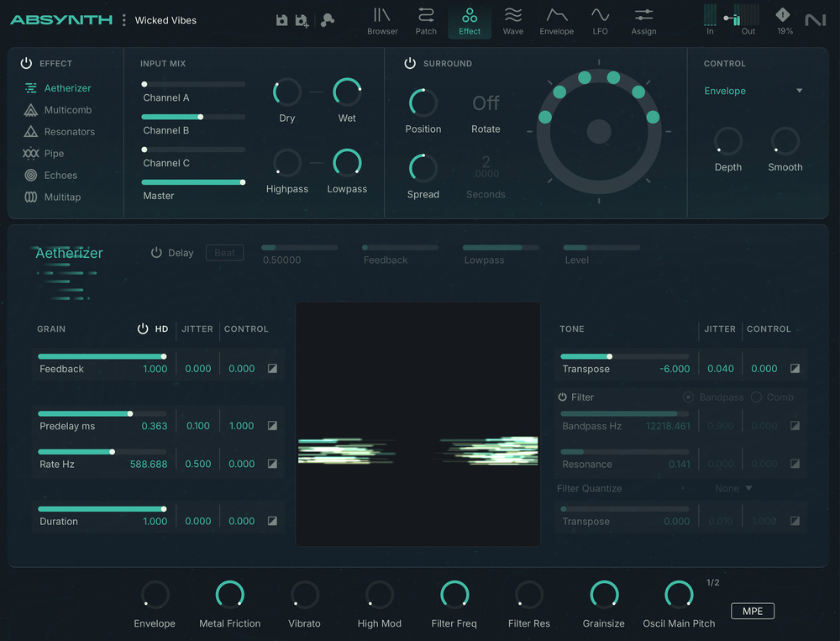Click the Channel B input slider

click(x=193, y=117)
